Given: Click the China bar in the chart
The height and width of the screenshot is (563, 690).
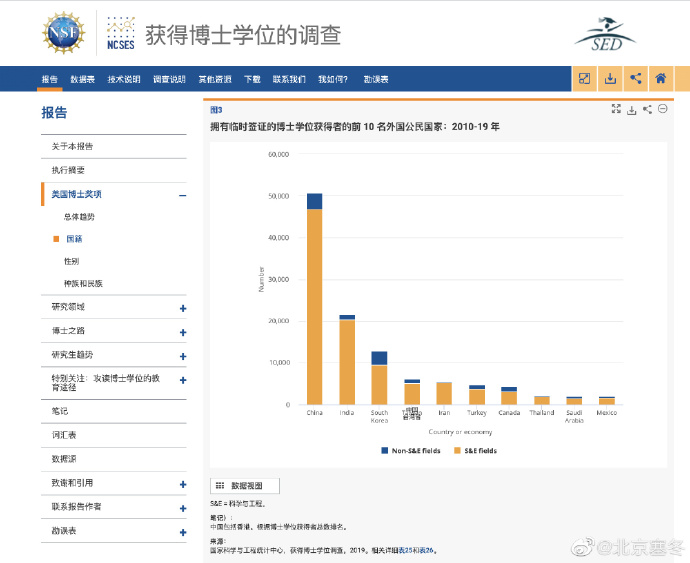Looking at the screenshot, I should click(x=314, y=300).
